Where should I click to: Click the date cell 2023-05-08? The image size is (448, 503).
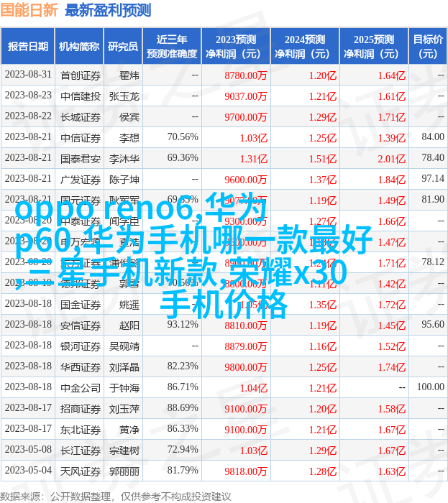tap(28, 449)
